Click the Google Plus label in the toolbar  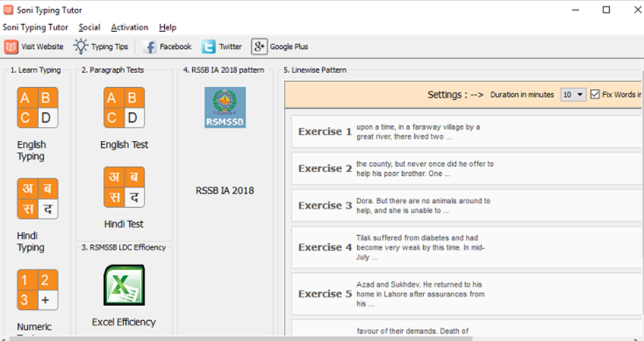(x=289, y=47)
